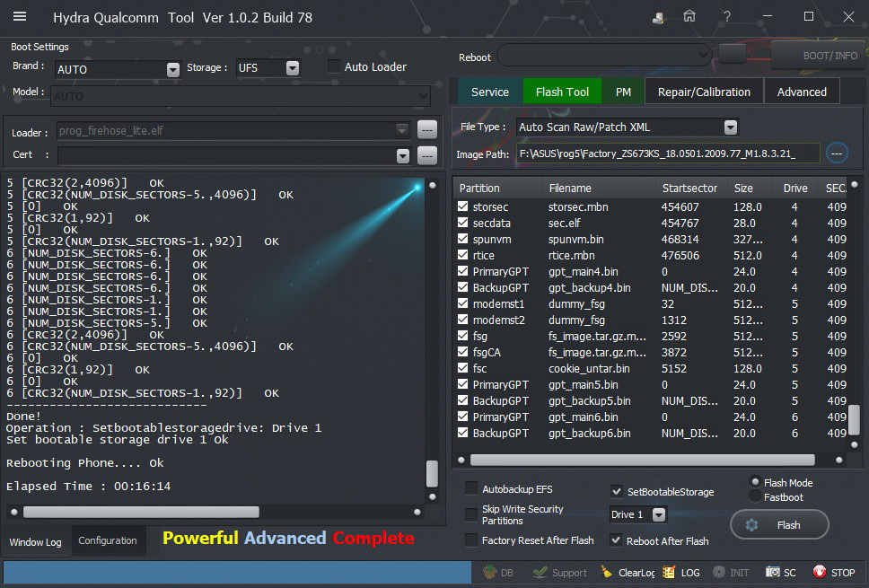Click the partition table horizontal scrollbar
This screenshot has height=588, width=869.
click(643, 460)
